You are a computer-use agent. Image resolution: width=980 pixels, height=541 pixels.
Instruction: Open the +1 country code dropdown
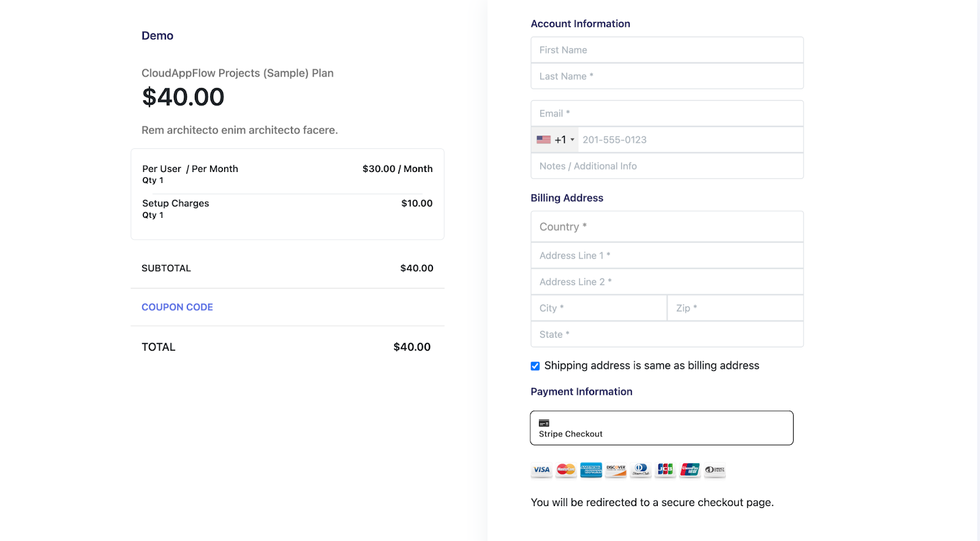pyautogui.click(x=556, y=140)
